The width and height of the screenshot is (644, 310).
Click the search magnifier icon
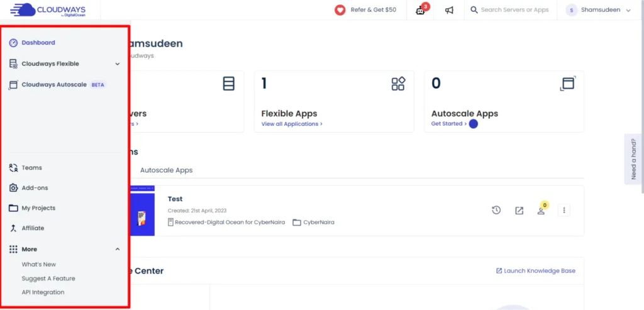click(x=474, y=10)
